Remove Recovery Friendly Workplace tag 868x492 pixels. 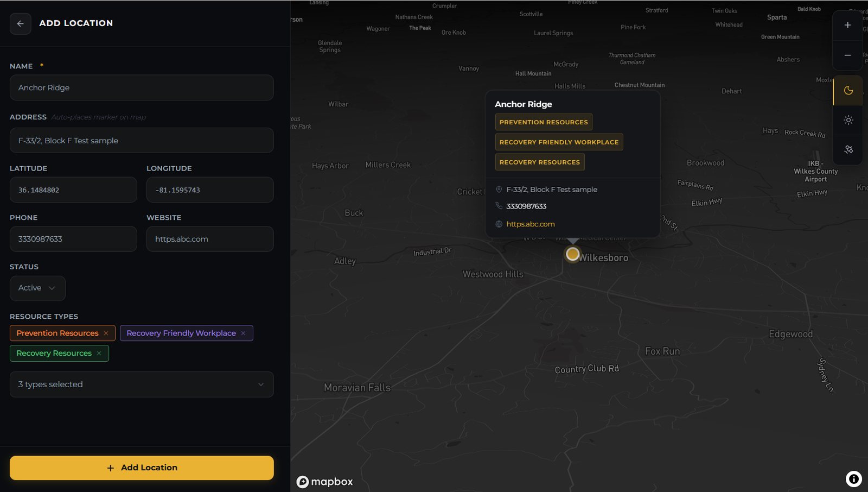[243, 333]
